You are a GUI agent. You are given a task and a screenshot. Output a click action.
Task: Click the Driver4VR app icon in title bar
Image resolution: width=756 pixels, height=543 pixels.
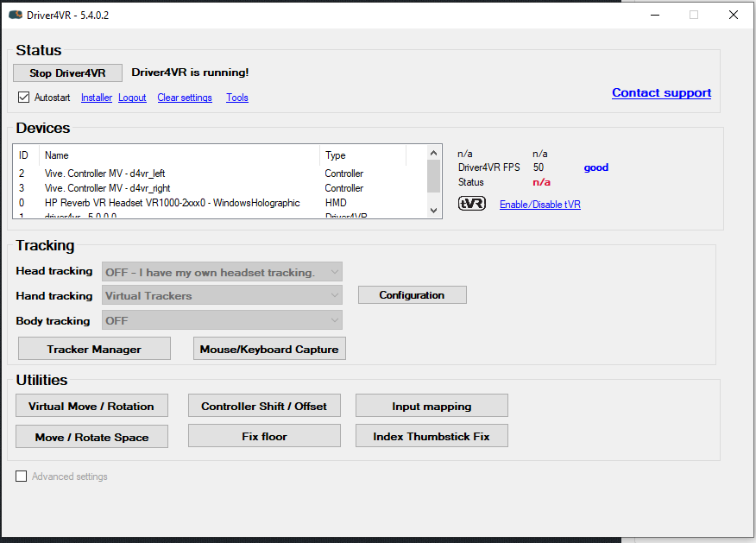pos(15,15)
